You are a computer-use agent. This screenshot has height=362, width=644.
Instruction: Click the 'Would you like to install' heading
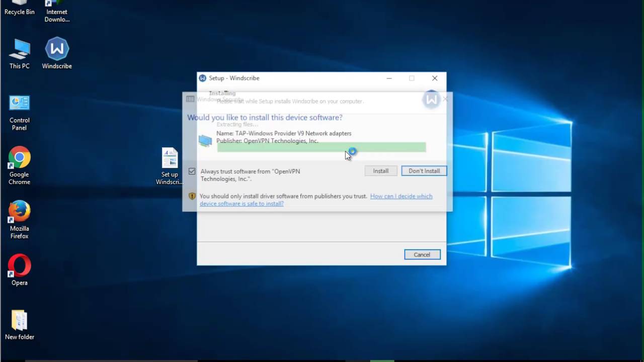[x=265, y=117]
